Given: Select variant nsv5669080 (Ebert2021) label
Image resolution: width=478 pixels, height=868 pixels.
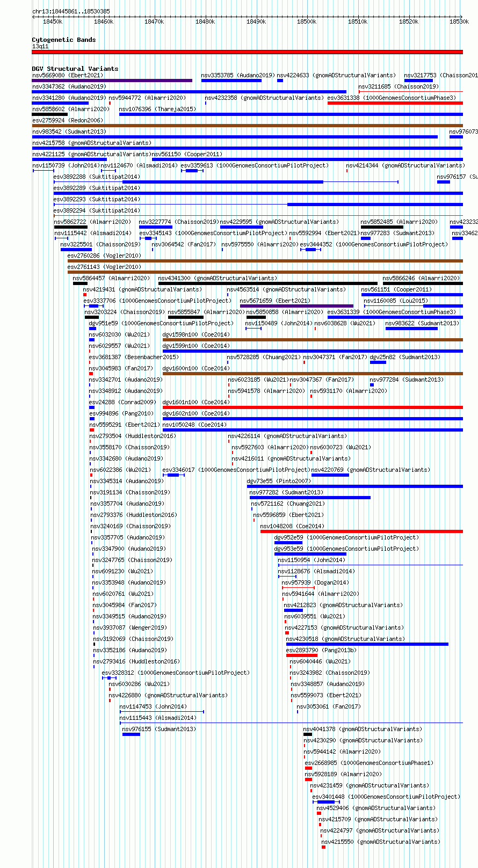Looking at the screenshot, I should [68, 75].
